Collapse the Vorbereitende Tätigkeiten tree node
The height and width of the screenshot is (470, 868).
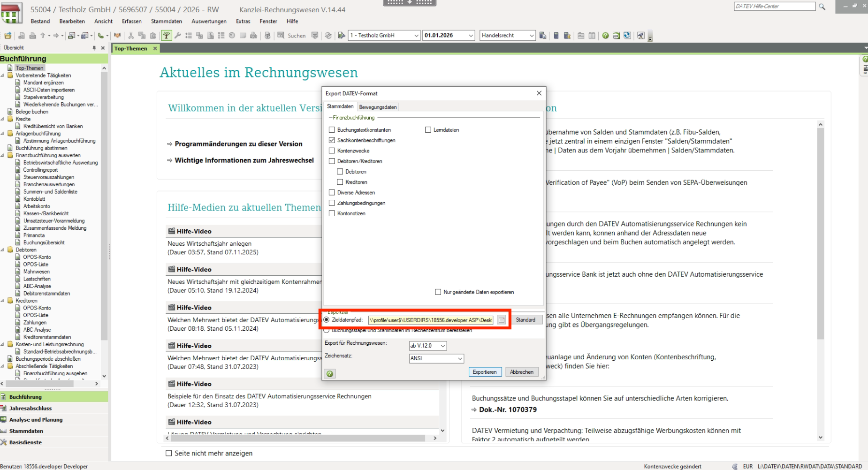click(3, 76)
